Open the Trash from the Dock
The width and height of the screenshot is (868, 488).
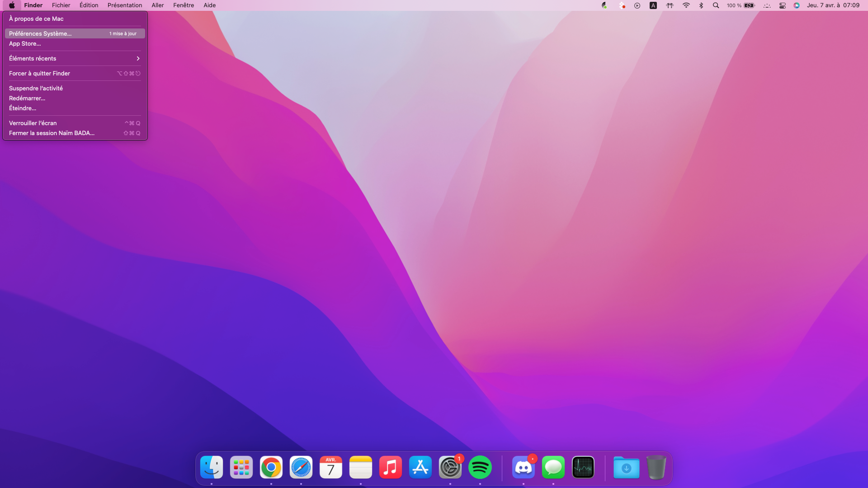[656, 468]
